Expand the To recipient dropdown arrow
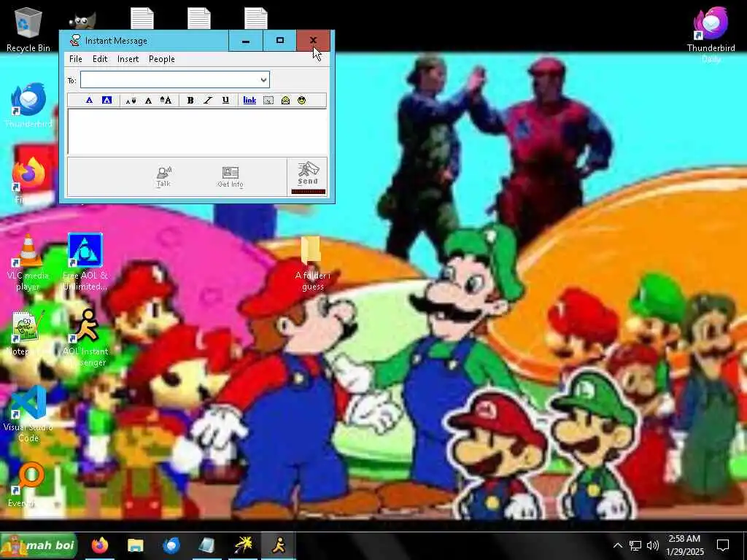Screen dimensions: 747x560 (263, 80)
